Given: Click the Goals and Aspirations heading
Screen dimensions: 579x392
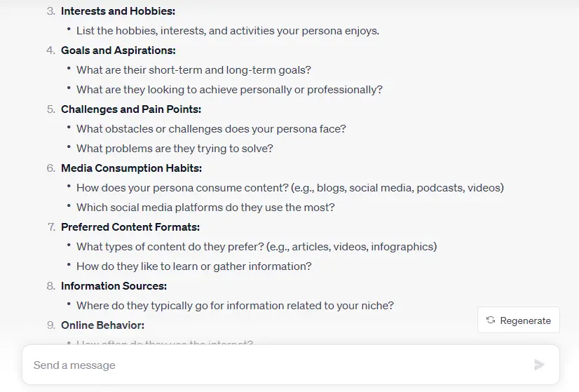Looking at the screenshot, I should pyautogui.click(x=118, y=50).
